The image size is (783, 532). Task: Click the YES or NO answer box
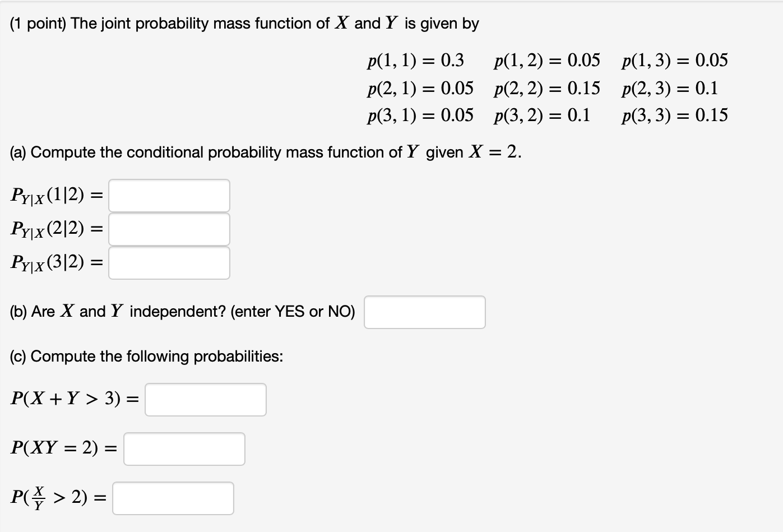point(424,312)
